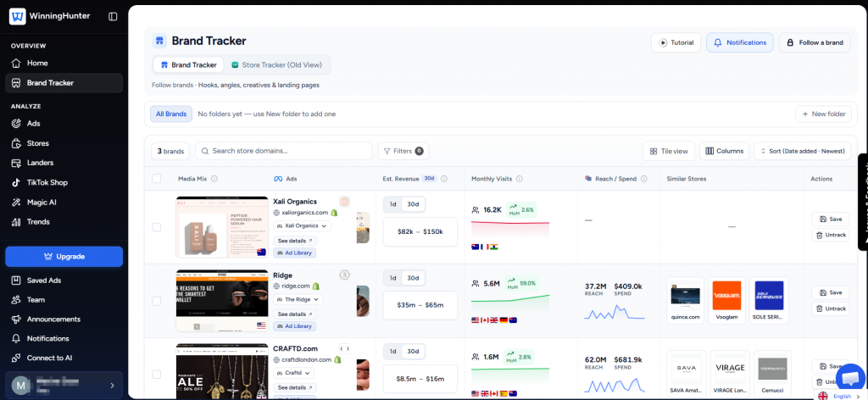Play the Tutorial video button
Screen dimensions: 868x400
676,42
